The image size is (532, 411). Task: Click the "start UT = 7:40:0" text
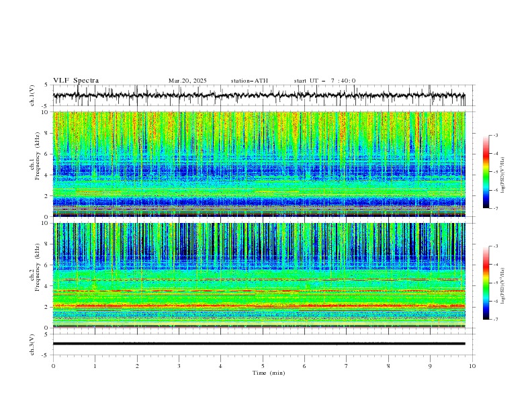pyautogui.click(x=324, y=81)
